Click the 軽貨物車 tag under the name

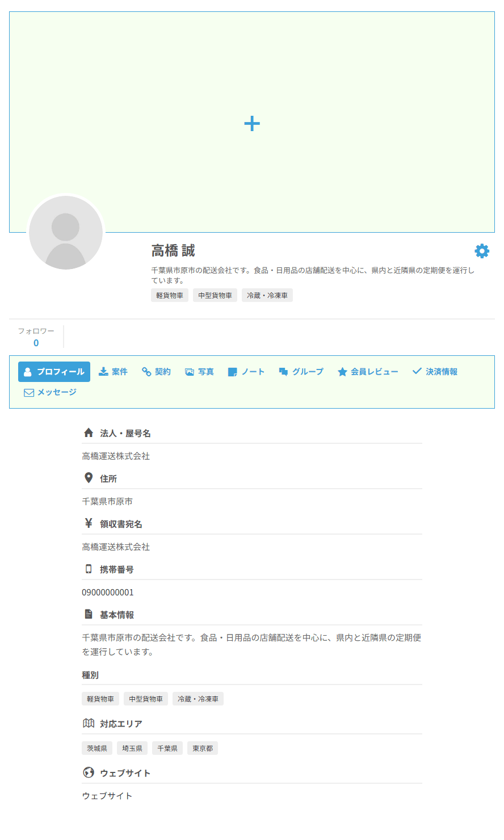pyautogui.click(x=170, y=295)
